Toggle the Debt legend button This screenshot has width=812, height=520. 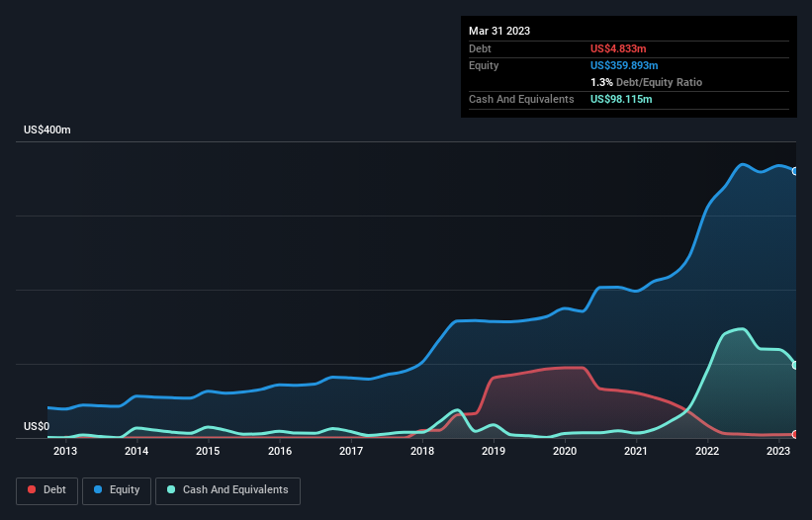click(46, 490)
